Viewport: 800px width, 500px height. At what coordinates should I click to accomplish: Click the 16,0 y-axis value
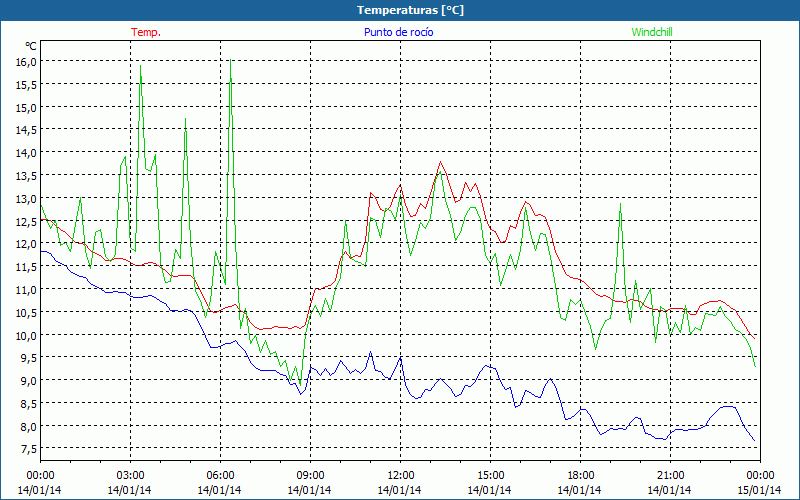point(27,62)
